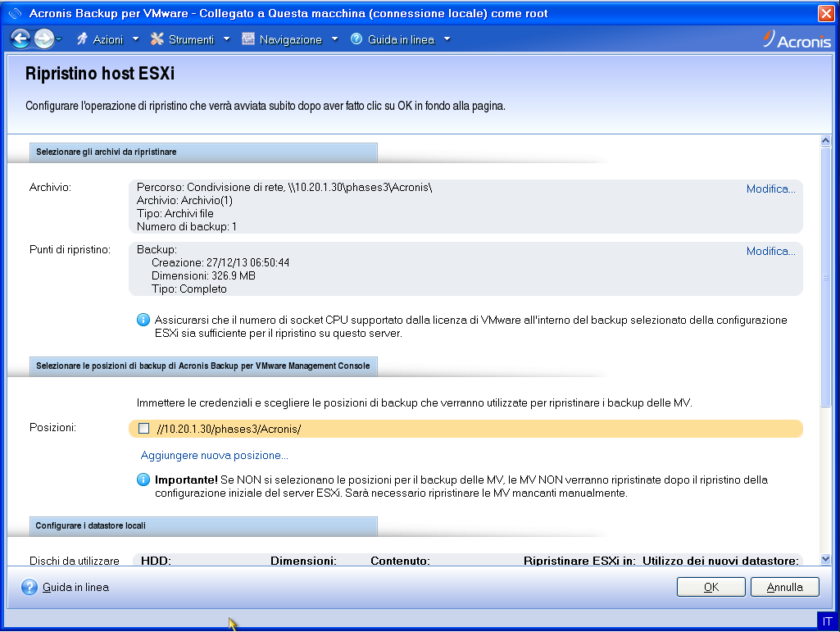This screenshot has width=840, height=632.
Task: Click 'Tipo: Completo' text
Action: (189, 289)
